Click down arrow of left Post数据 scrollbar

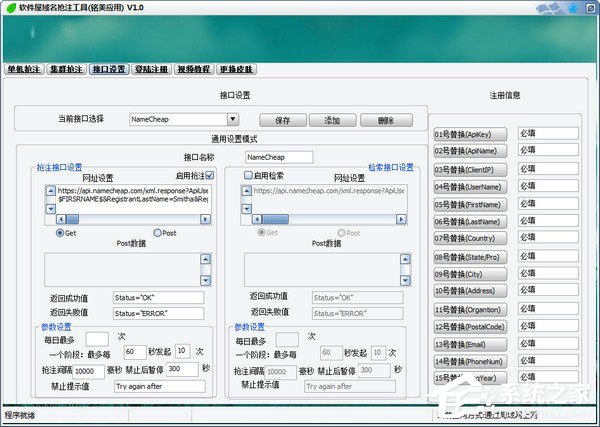tap(205, 281)
